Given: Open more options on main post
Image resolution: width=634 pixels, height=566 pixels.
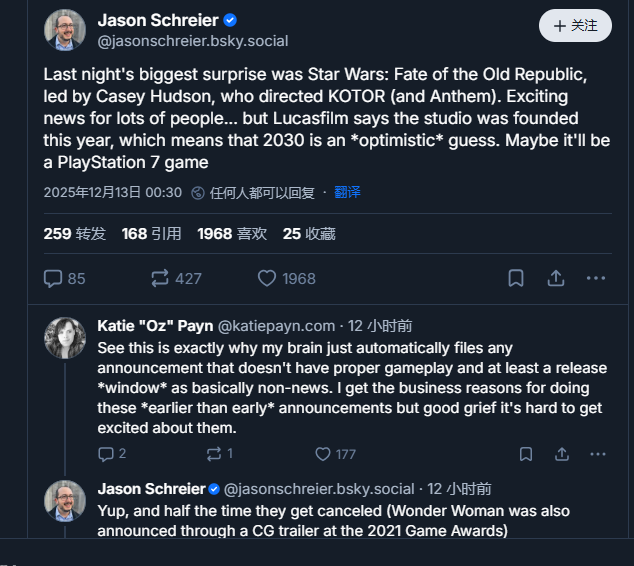Looking at the screenshot, I should (596, 279).
